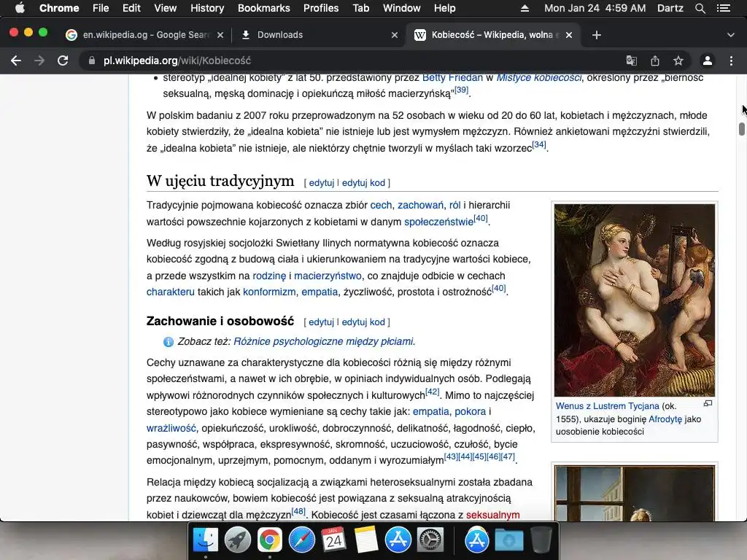This screenshot has width=747, height=560.
Task: Open the Chrome profile avatar menu
Action: coord(708,61)
